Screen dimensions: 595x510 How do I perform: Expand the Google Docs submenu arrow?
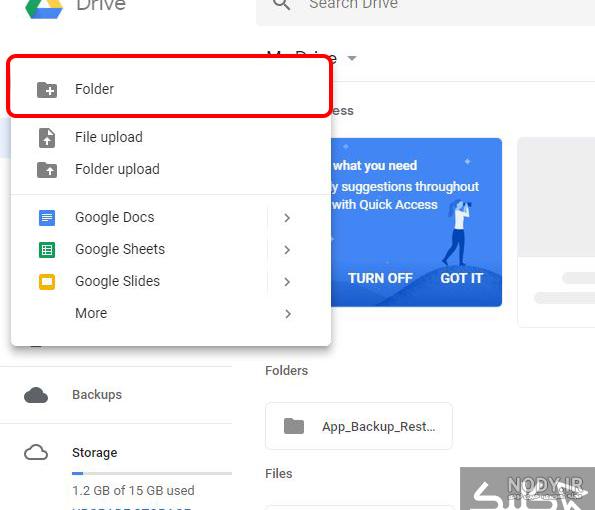287,218
